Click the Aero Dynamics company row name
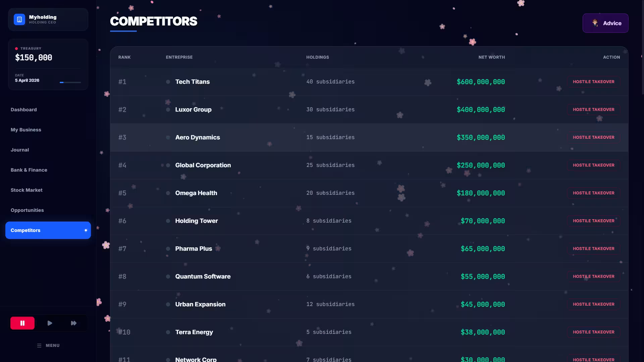The height and width of the screenshot is (362, 644). tap(198, 137)
